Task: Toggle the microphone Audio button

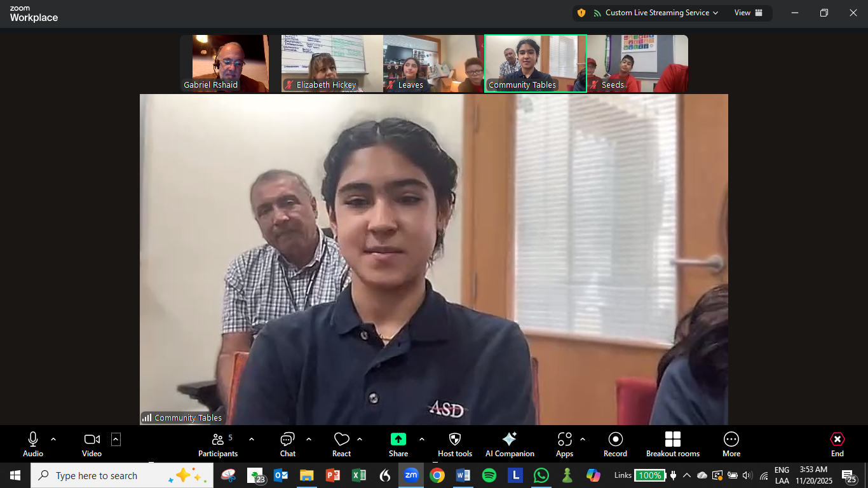Action: 33,444
